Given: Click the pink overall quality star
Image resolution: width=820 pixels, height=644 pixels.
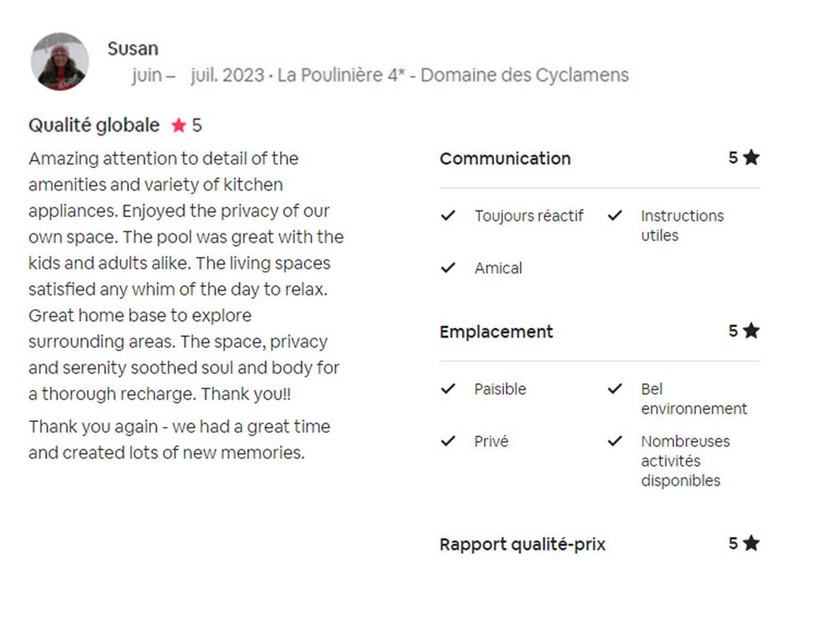Looking at the screenshot, I should 179,125.
